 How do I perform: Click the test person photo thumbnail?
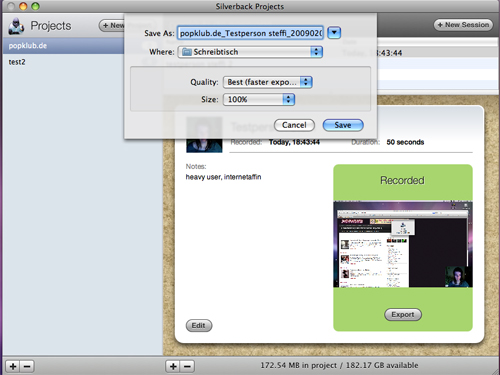pos(204,134)
